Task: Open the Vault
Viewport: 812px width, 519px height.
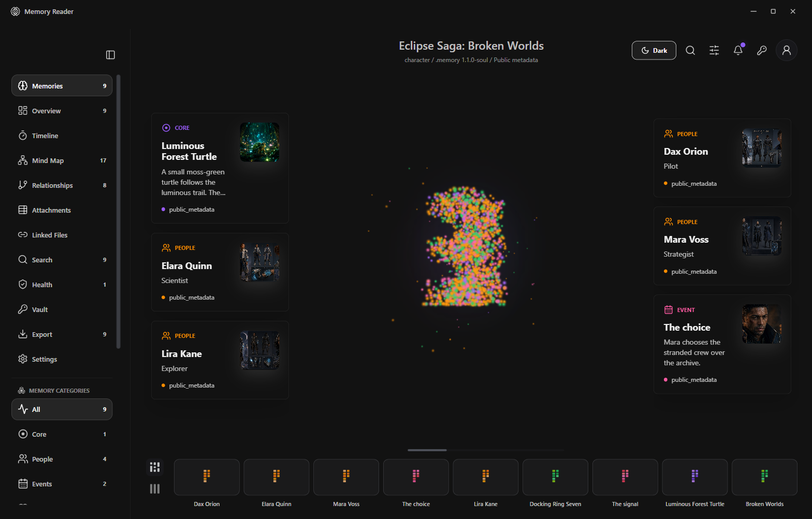Action: (x=62, y=309)
